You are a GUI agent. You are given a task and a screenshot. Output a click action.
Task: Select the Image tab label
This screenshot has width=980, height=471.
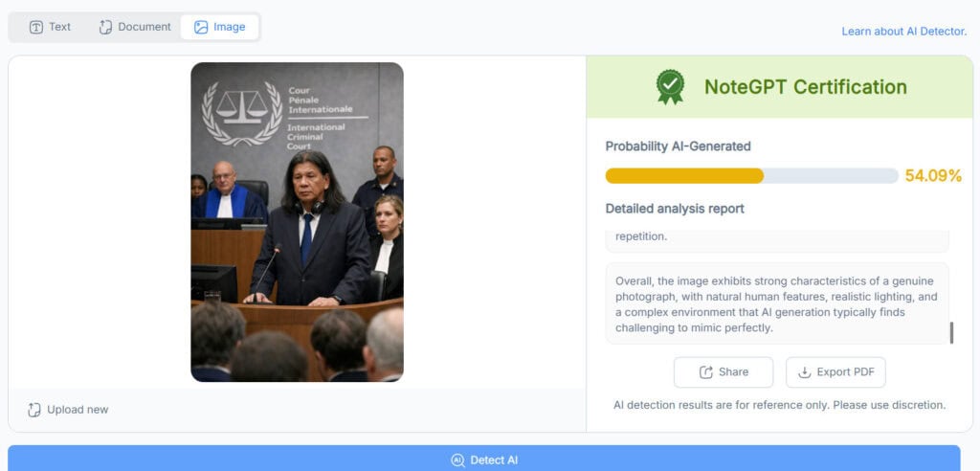coord(230,27)
